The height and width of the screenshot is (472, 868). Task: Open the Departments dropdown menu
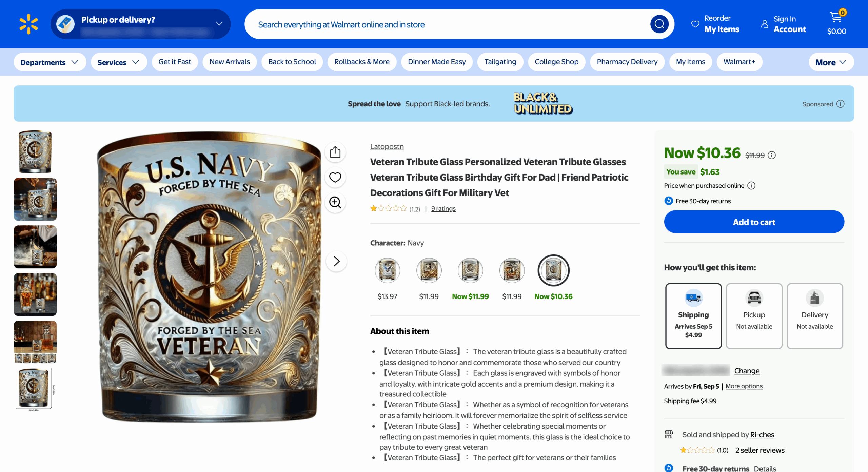(50, 62)
